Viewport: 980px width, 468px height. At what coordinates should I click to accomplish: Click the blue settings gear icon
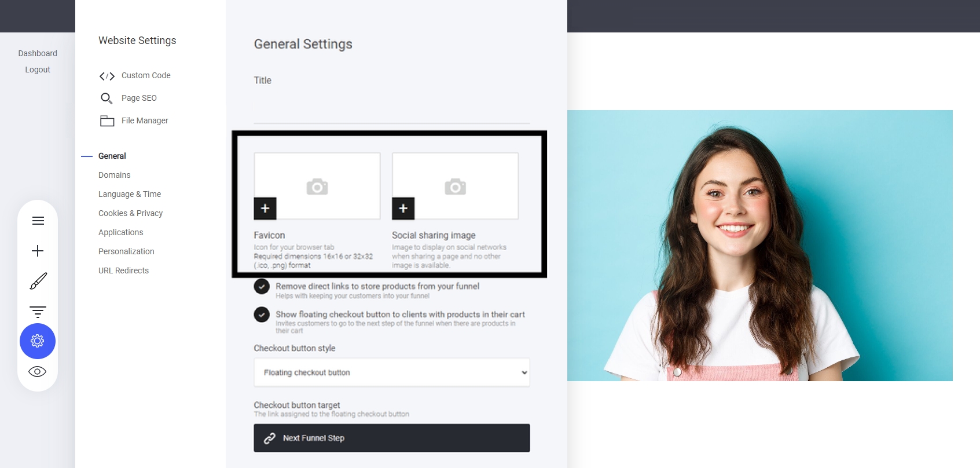point(38,341)
